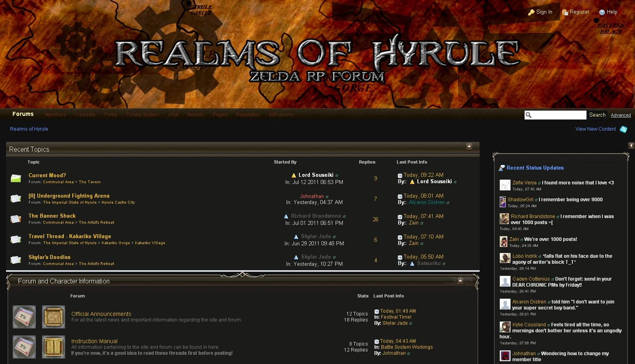Open the Festival Time! last post link
The width and height of the screenshot is (635, 364).
[x=396, y=317]
